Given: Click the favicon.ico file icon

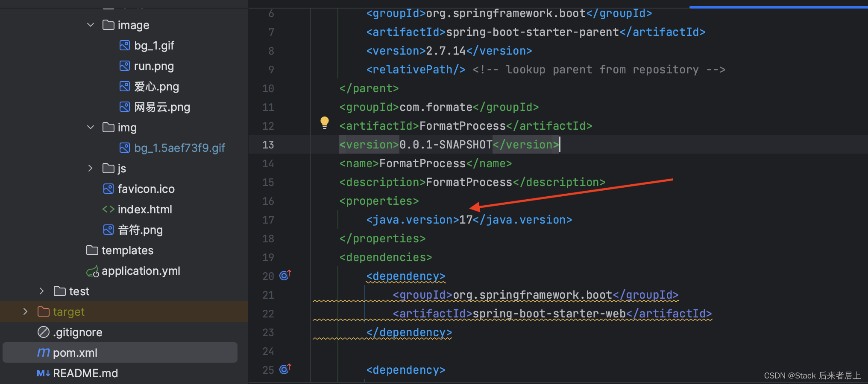Looking at the screenshot, I should (108, 189).
